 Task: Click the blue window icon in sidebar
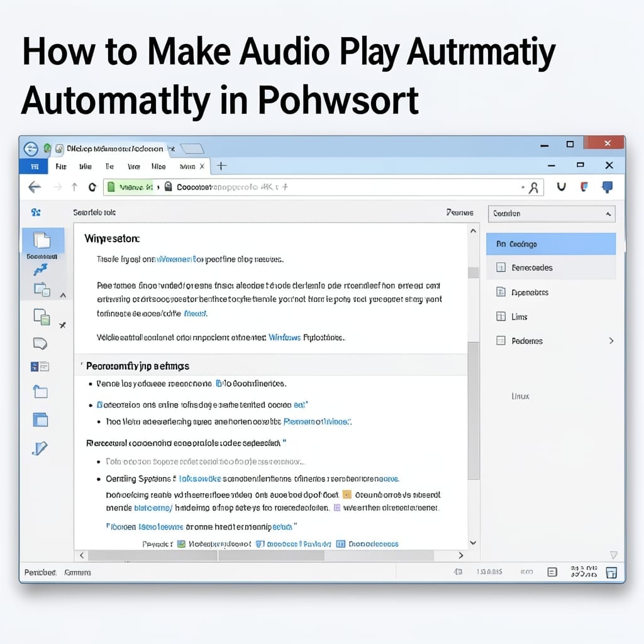tap(40, 419)
